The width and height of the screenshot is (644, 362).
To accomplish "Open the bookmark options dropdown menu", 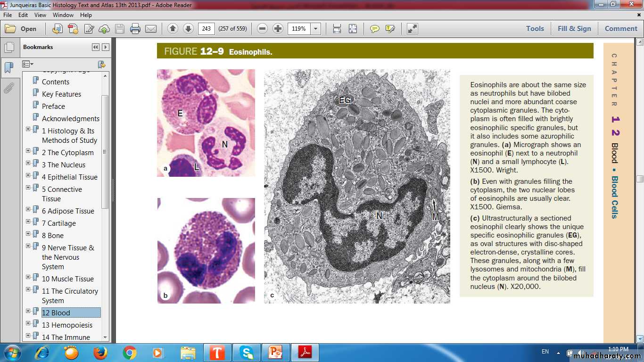I will (28, 64).
